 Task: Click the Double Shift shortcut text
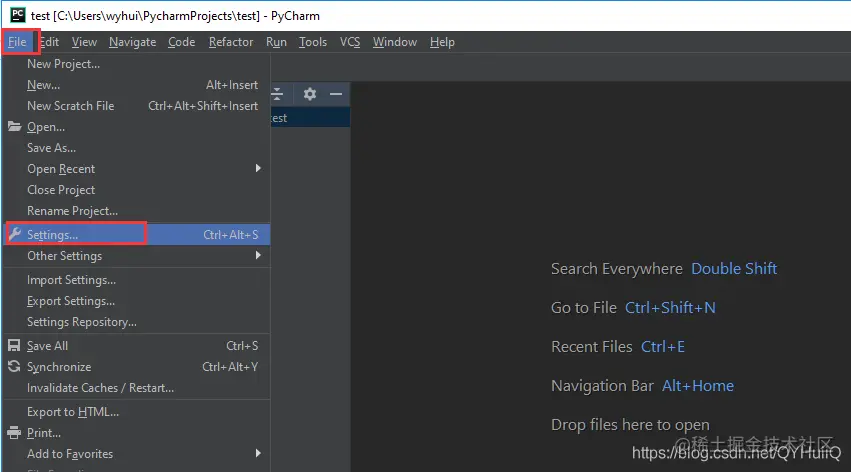pyautogui.click(x=734, y=269)
